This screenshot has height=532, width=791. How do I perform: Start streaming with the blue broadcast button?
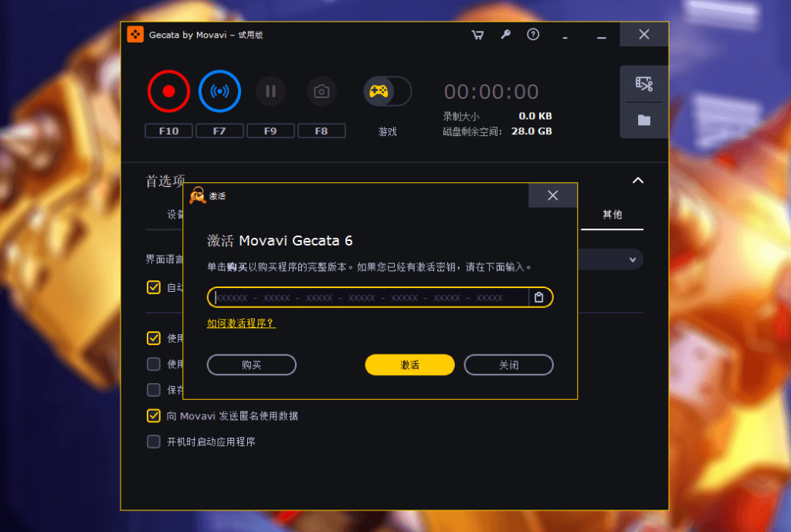[x=219, y=91]
